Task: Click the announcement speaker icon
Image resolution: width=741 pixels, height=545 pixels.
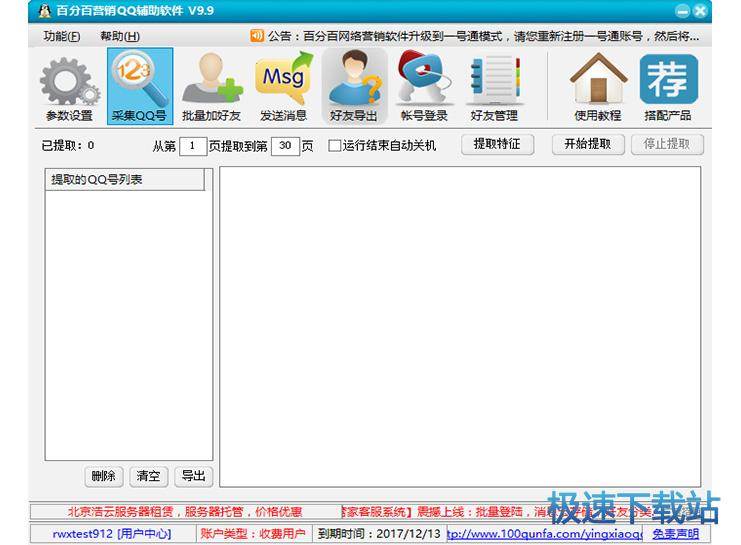Action: (x=257, y=35)
